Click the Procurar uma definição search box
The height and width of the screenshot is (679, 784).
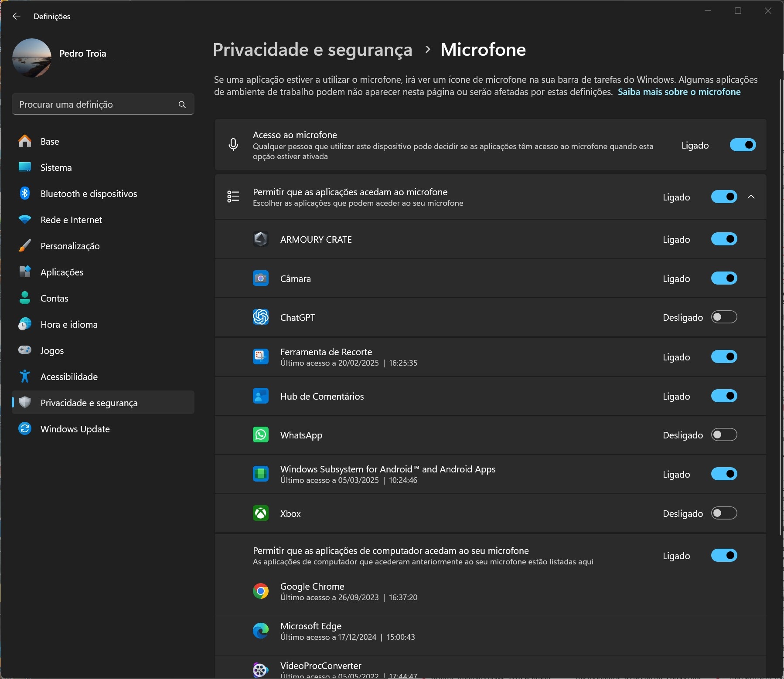point(103,104)
